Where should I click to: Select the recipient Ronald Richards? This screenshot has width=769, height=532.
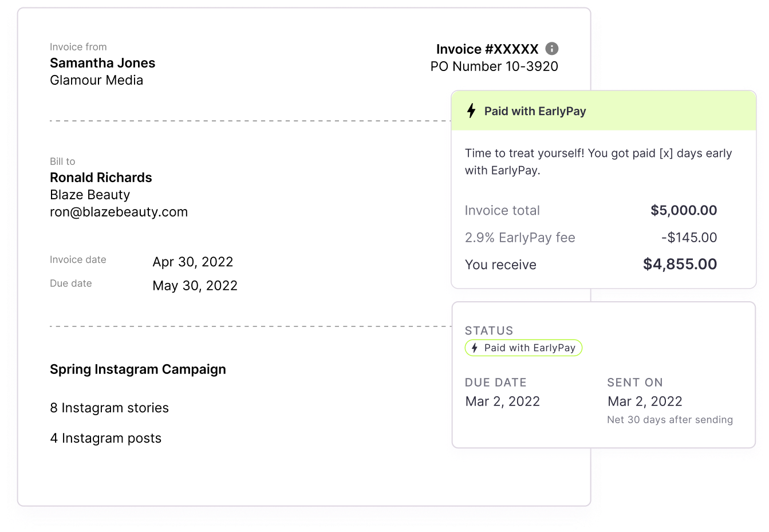(101, 178)
